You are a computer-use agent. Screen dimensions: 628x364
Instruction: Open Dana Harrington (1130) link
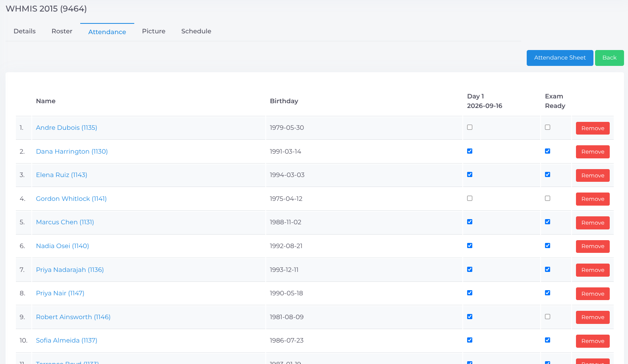click(72, 152)
